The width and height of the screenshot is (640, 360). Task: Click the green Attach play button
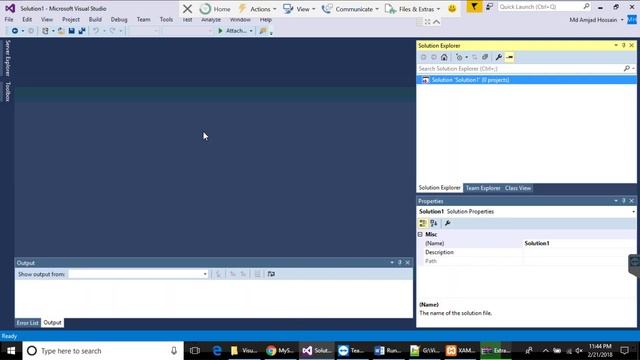click(220, 31)
